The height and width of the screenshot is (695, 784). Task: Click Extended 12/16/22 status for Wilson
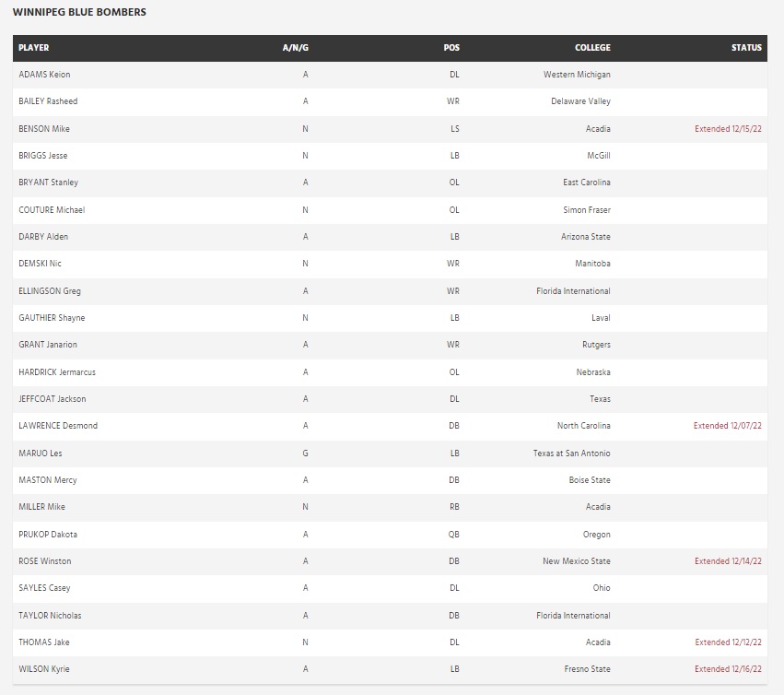728,669
